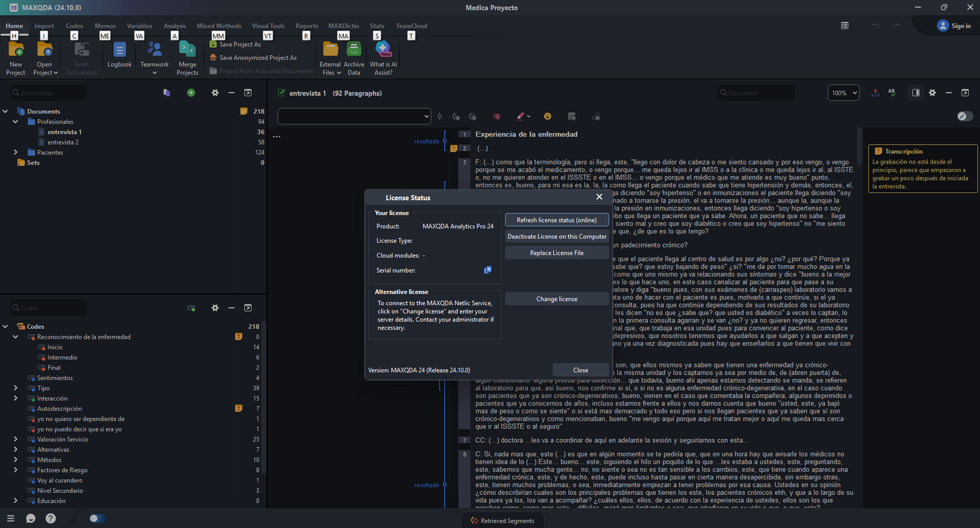
Task: Open the 100% zoom dropdown
Action: [x=843, y=92]
